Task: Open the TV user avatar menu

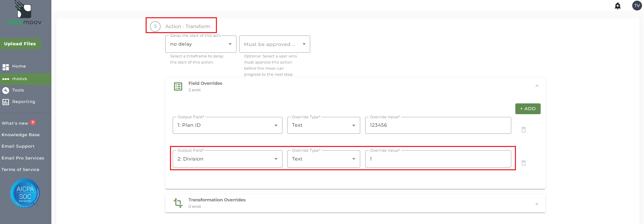Action: (x=637, y=6)
